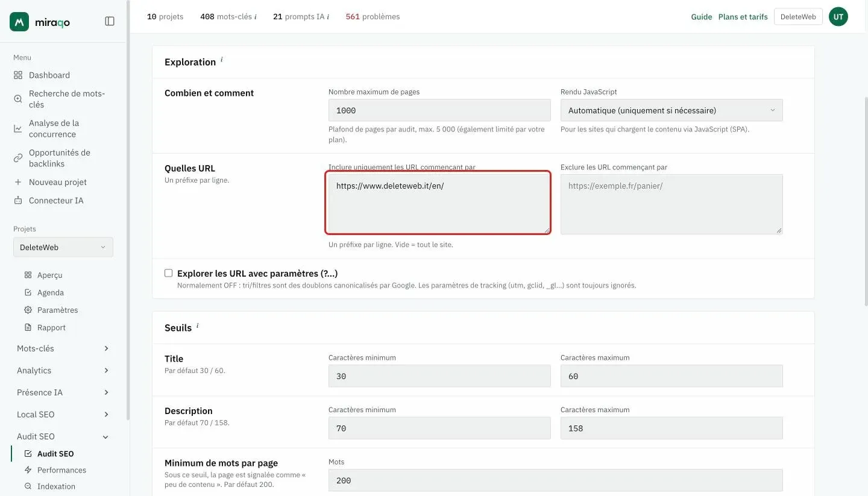The image size is (868, 496).
Task: Click the Rapport document icon
Action: pyautogui.click(x=28, y=327)
